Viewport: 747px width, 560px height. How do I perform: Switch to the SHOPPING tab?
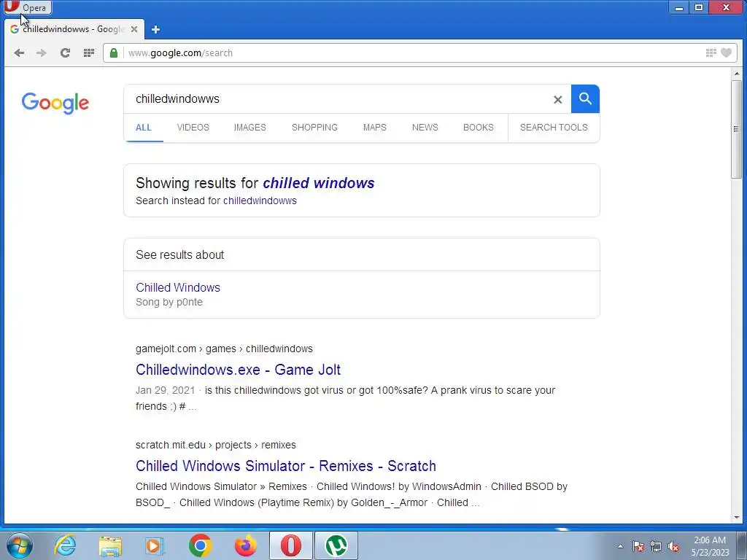pyautogui.click(x=314, y=128)
